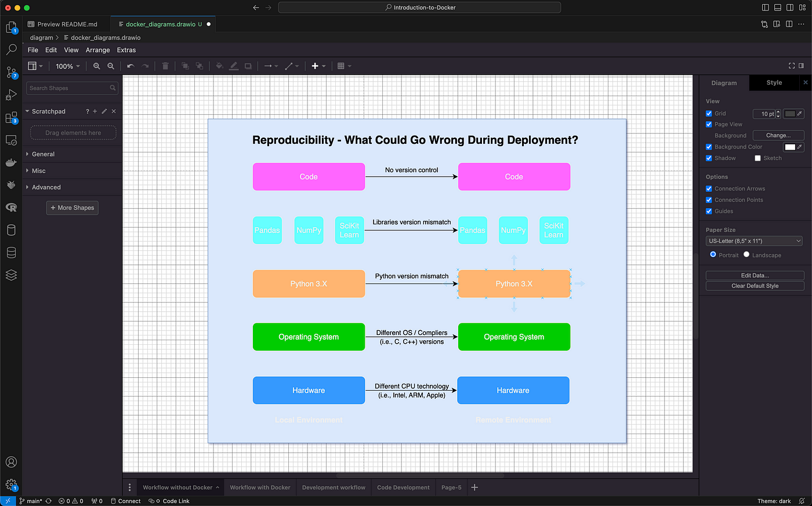Open the Arrange menu
Image resolution: width=812 pixels, height=506 pixels.
coord(97,50)
